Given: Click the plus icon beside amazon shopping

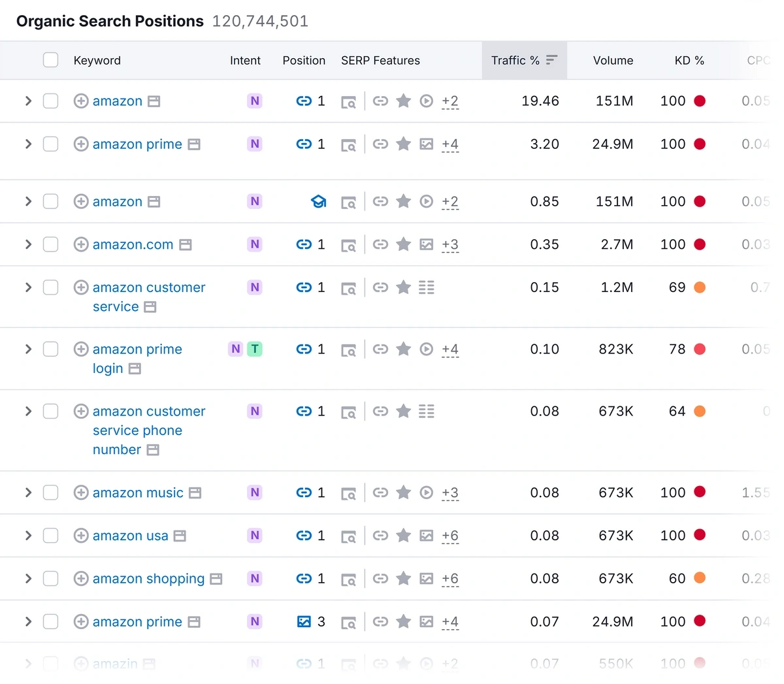Looking at the screenshot, I should (81, 579).
